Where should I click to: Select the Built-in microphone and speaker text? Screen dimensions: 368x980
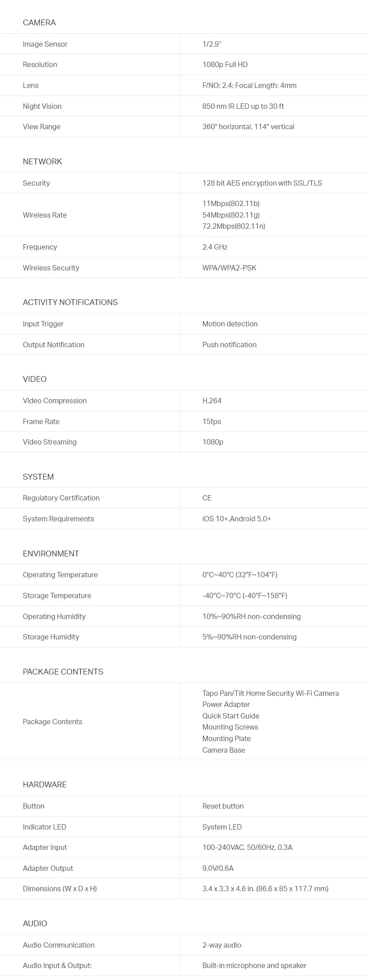(254, 965)
